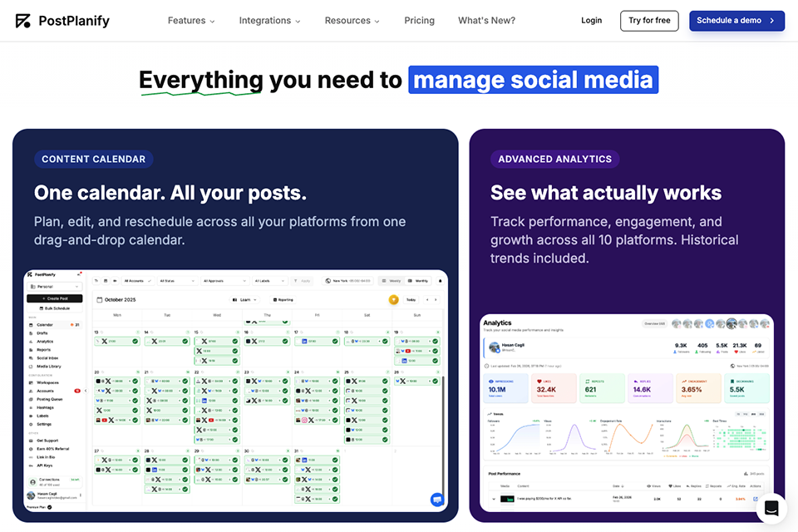Open the What's New? page
Viewport: 798px width, 532px height.
tap(486, 20)
